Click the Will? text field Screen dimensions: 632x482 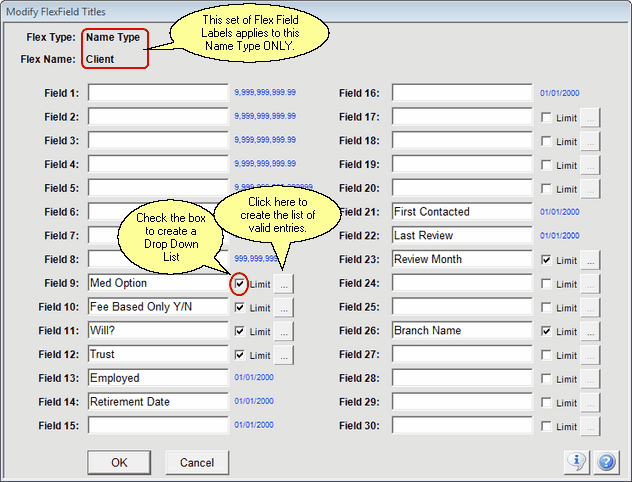point(158,330)
